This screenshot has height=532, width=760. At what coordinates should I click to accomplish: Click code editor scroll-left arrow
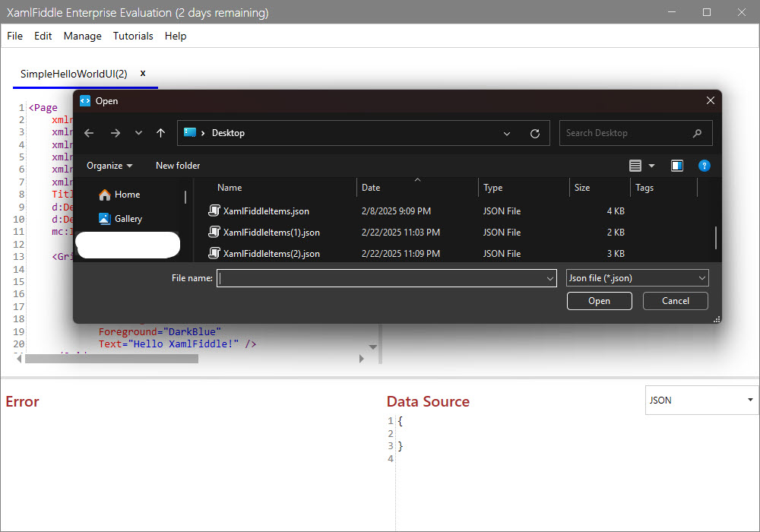tap(19, 359)
